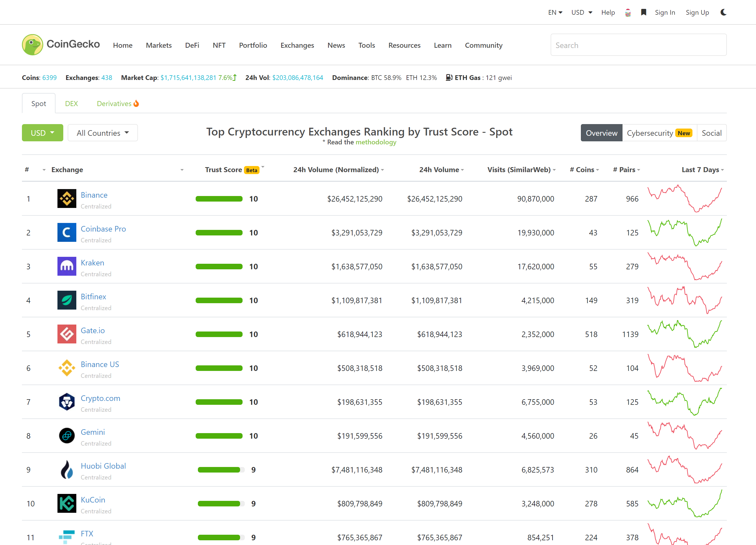Click the candy gift icon in header
The height and width of the screenshot is (545, 756).
pos(628,12)
